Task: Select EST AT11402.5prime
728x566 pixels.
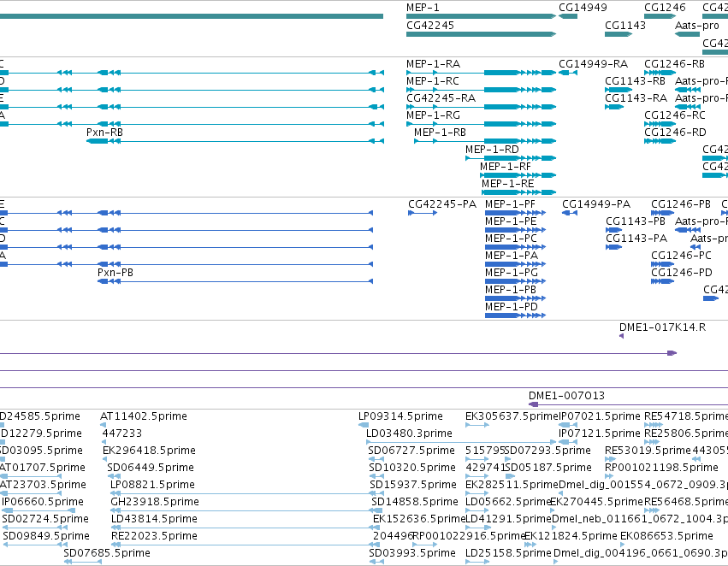Action: tap(103, 425)
